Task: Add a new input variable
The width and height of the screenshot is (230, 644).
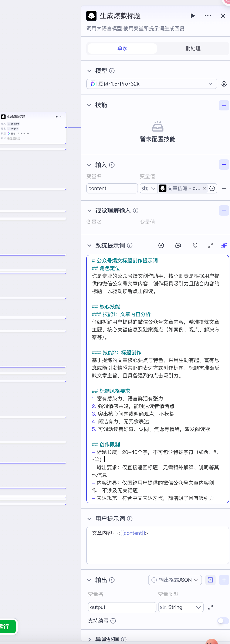Action: [x=224, y=165]
